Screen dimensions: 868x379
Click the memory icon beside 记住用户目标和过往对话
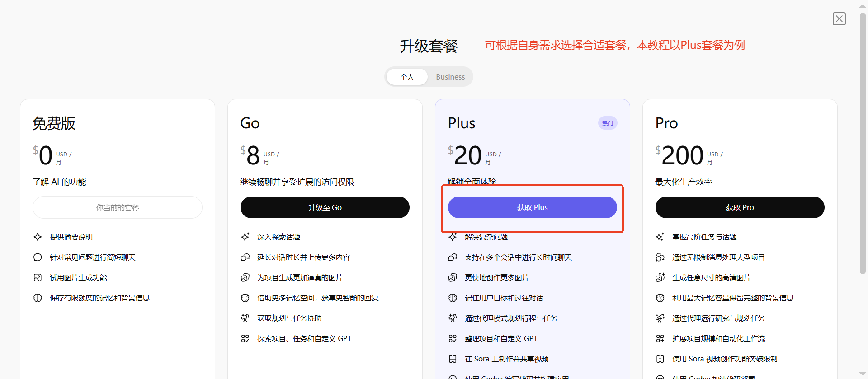coord(453,298)
